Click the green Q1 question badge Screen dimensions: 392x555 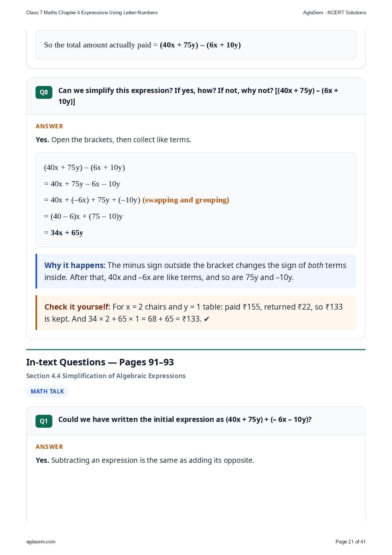tap(44, 421)
